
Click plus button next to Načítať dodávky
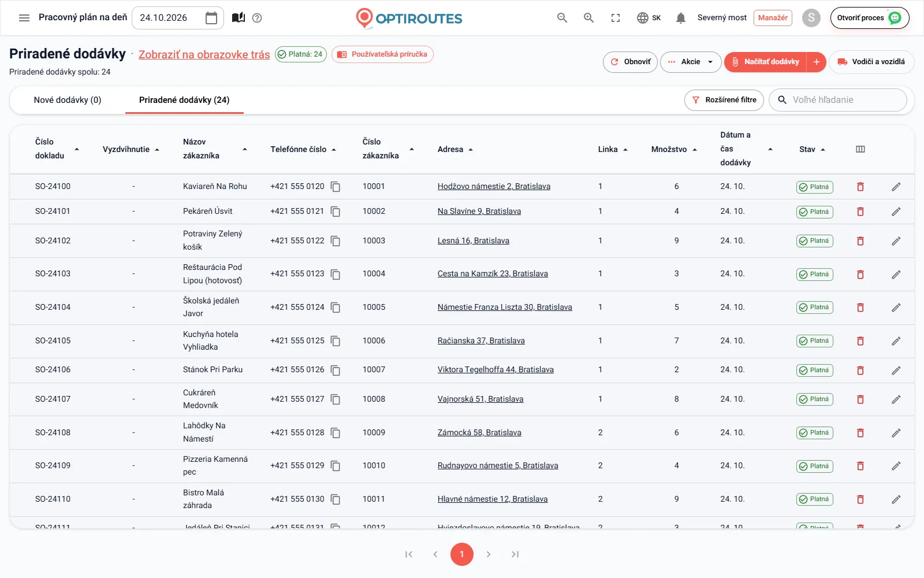(x=817, y=62)
